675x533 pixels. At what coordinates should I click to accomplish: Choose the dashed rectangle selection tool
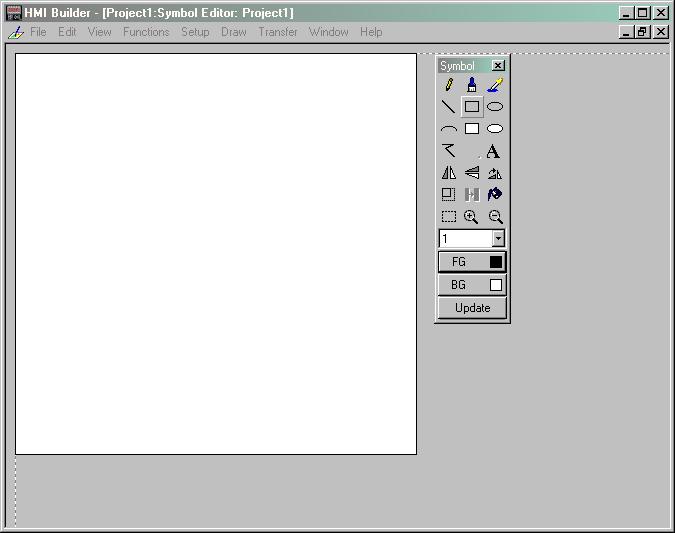(449, 217)
